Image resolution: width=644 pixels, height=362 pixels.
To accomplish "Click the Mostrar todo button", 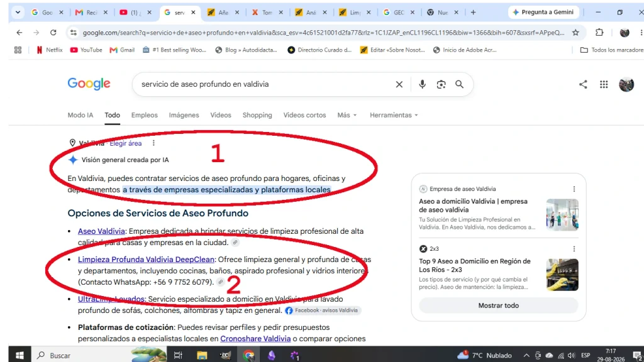I will 499,305.
